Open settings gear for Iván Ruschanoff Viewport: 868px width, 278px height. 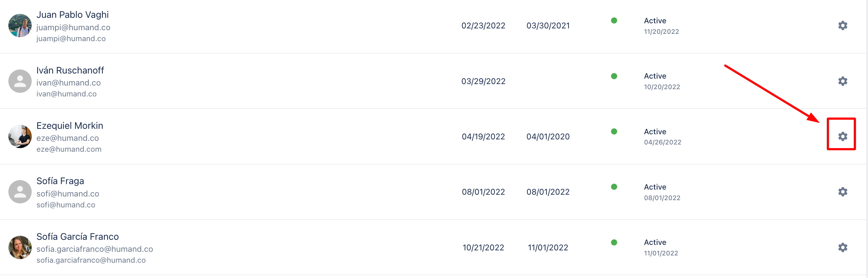(842, 81)
